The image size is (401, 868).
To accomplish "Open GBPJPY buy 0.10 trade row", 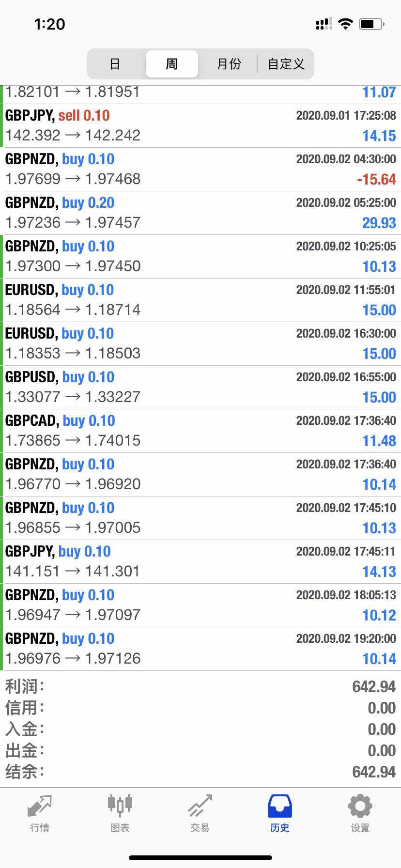I will [200, 561].
